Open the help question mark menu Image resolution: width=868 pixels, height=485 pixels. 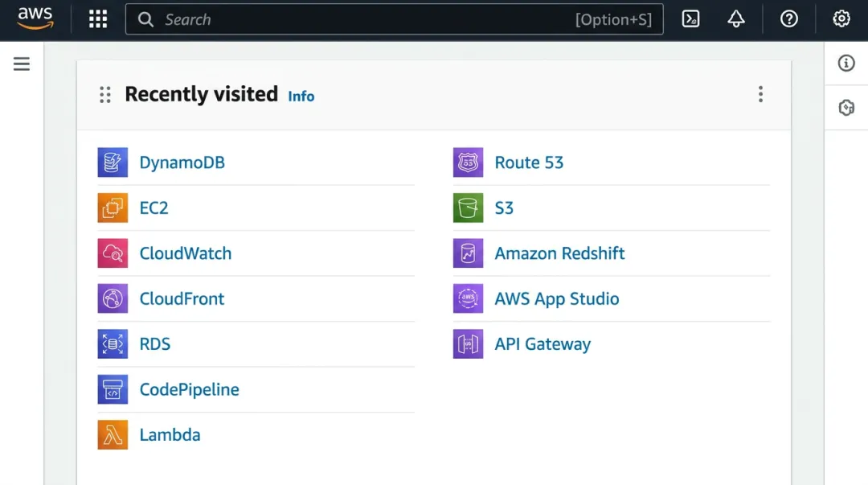coord(789,18)
